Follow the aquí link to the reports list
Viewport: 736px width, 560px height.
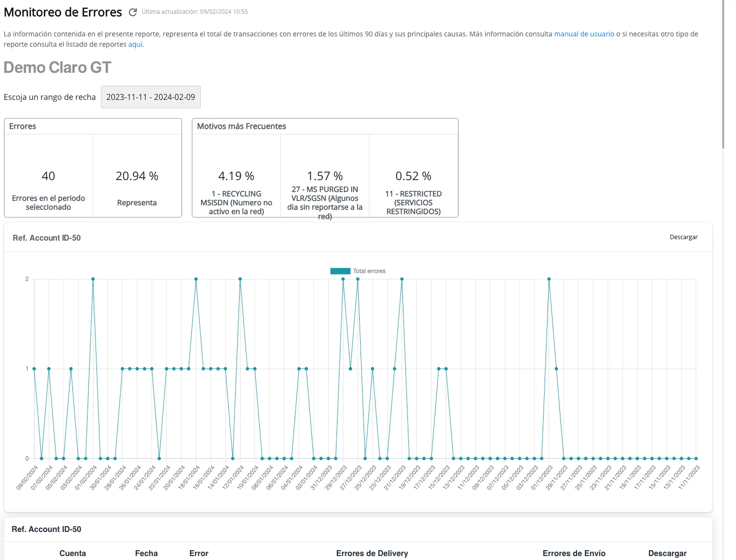pos(135,44)
